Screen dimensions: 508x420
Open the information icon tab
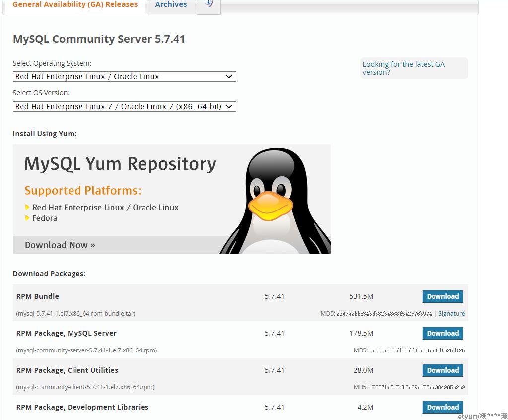coord(209,5)
